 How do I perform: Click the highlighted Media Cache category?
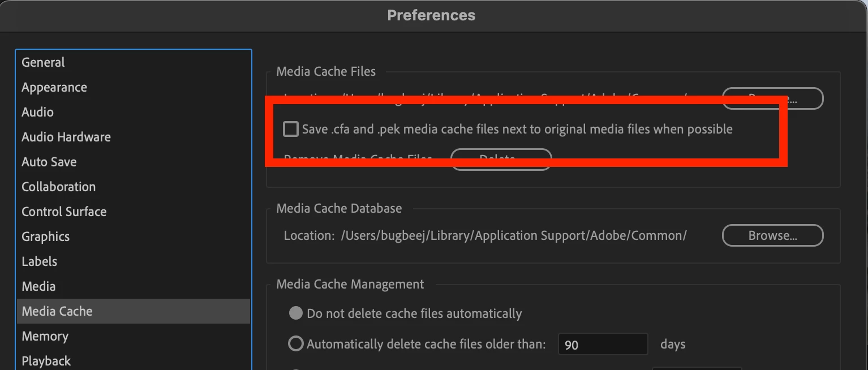point(57,311)
